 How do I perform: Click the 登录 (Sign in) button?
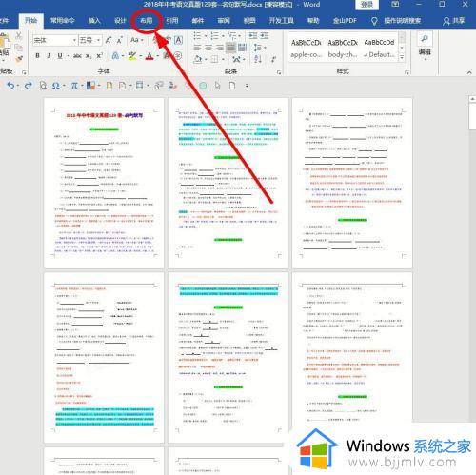tap(367, 5)
